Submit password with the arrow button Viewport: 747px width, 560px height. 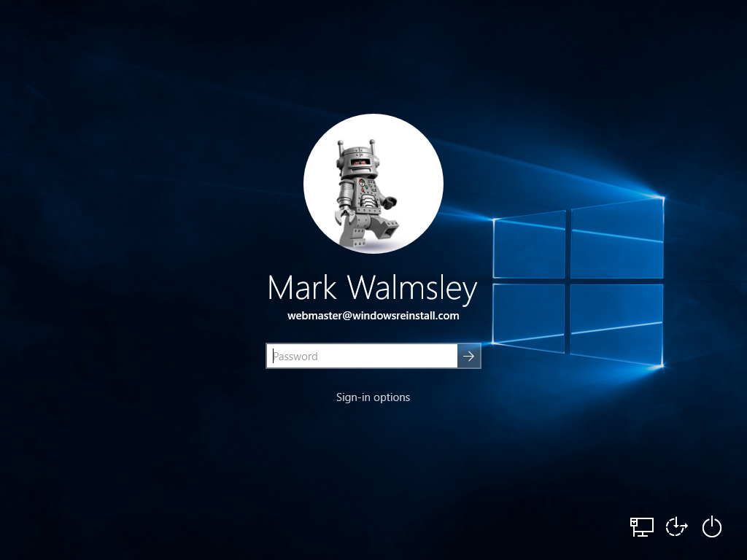469,356
